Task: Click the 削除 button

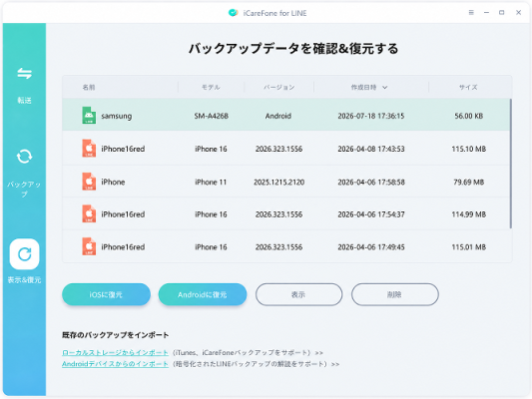Action: click(x=395, y=294)
